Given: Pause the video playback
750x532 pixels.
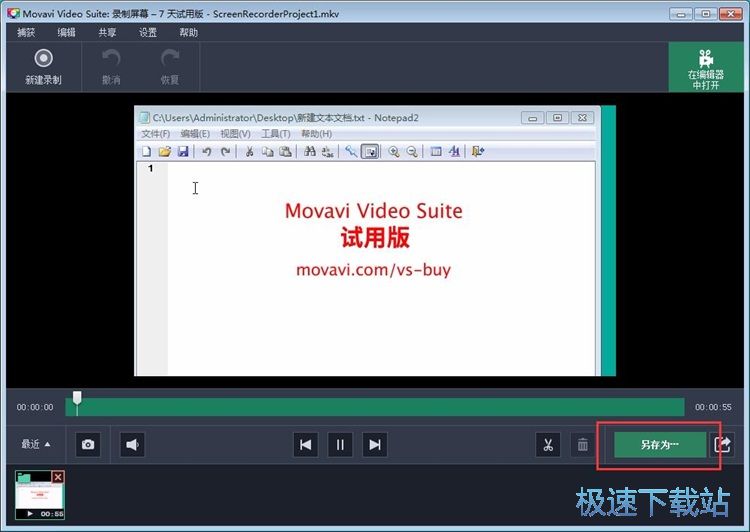Looking at the screenshot, I should click(340, 444).
